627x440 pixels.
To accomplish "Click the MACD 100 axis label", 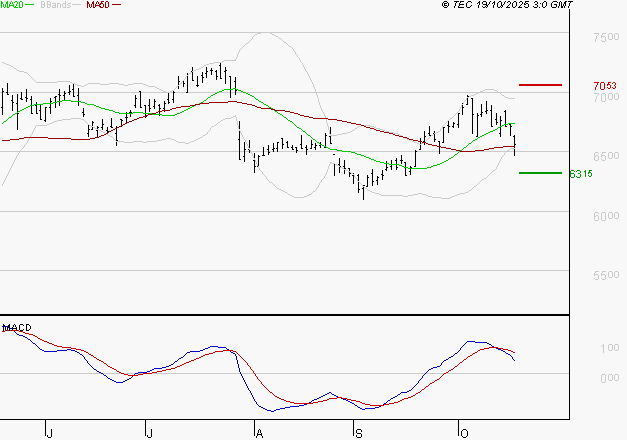I will click(x=610, y=348).
